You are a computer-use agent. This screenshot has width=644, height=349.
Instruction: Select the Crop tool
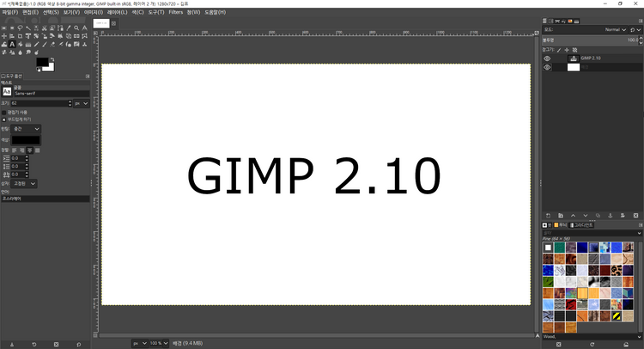(x=20, y=36)
